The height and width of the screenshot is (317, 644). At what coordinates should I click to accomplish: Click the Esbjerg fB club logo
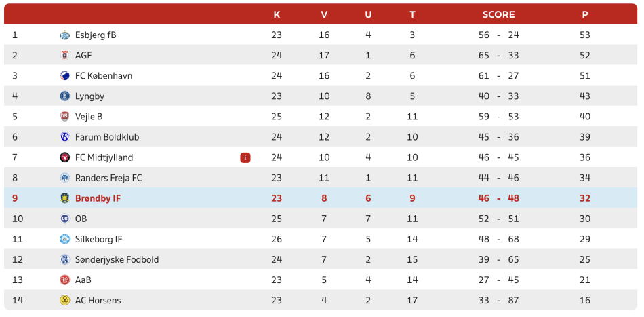(x=64, y=35)
